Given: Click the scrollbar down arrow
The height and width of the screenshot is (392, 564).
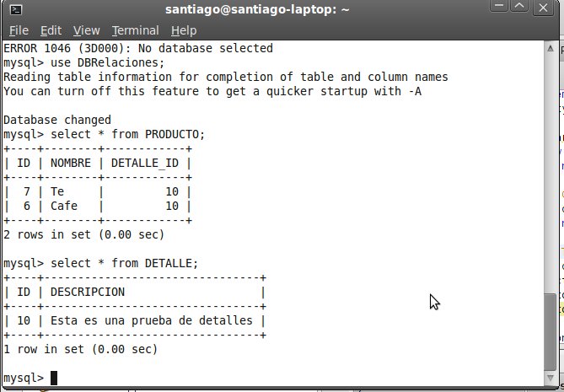Looking at the screenshot, I should (551, 378).
